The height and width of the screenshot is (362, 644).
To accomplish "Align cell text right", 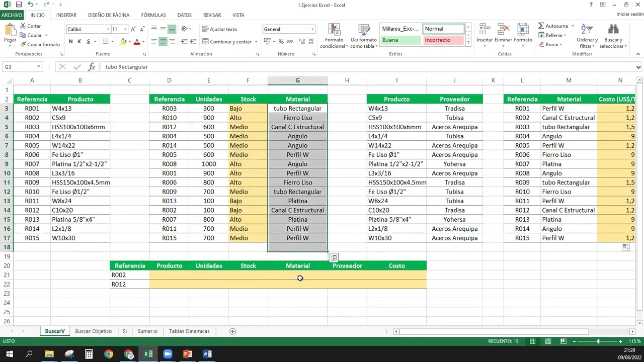I will pyautogui.click(x=172, y=42).
